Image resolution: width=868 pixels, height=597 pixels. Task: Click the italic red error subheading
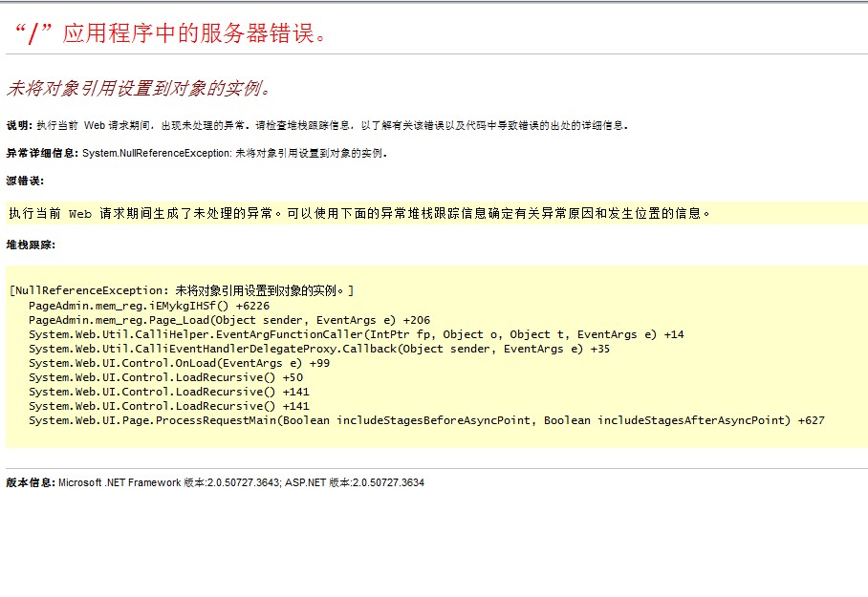[140, 89]
